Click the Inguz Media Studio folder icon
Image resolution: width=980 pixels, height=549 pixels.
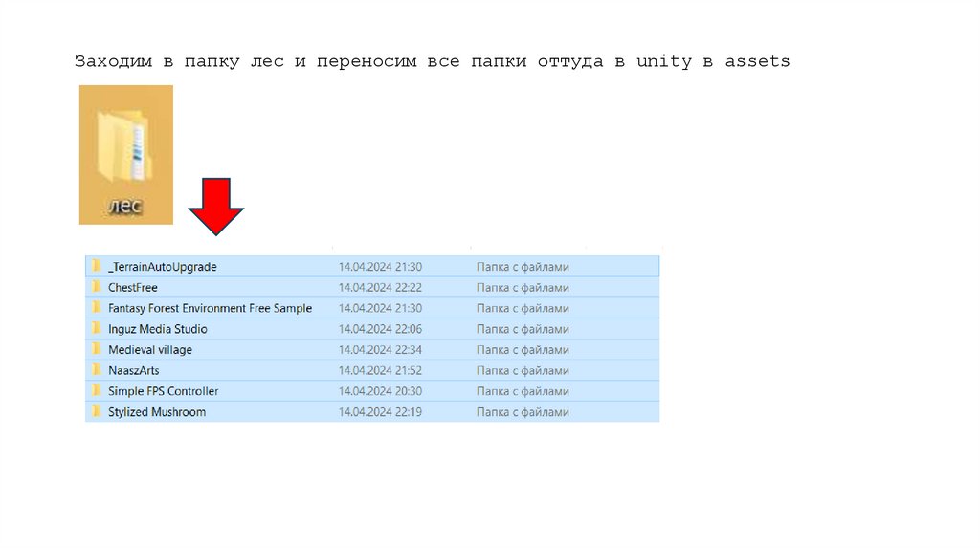pyautogui.click(x=97, y=328)
